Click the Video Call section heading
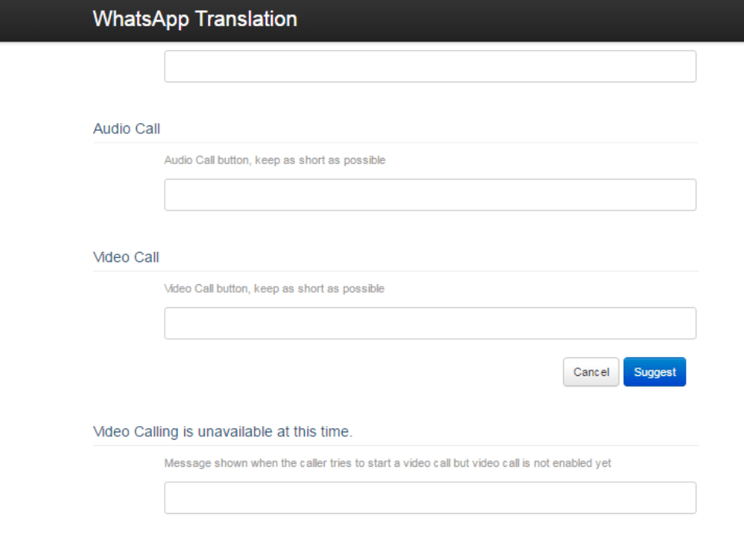This screenshot has height=560, width=744. (126, 257)
